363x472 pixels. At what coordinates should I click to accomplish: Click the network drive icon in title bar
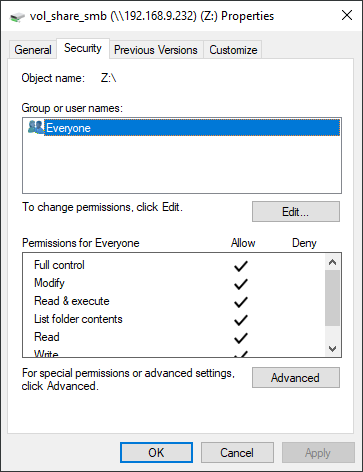[x=17, y=16]
